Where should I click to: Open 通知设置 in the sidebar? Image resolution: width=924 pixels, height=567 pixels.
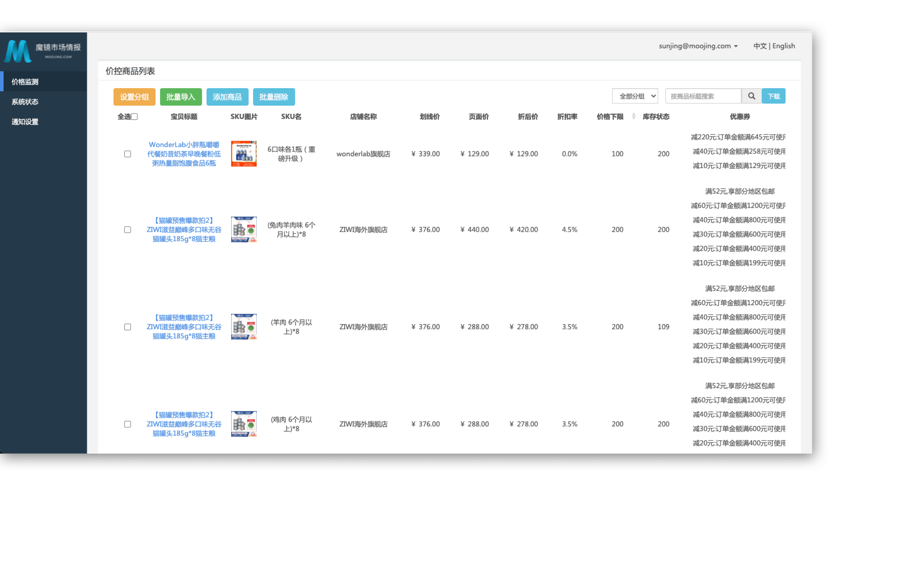click(x=25, y=122)
